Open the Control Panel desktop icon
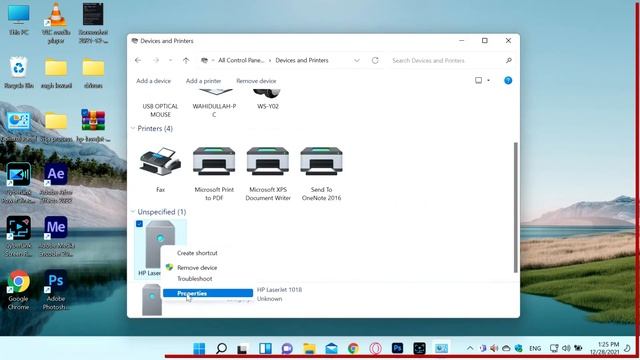The height and width of the screenshot is (360, 640). (x=19, y=126)
